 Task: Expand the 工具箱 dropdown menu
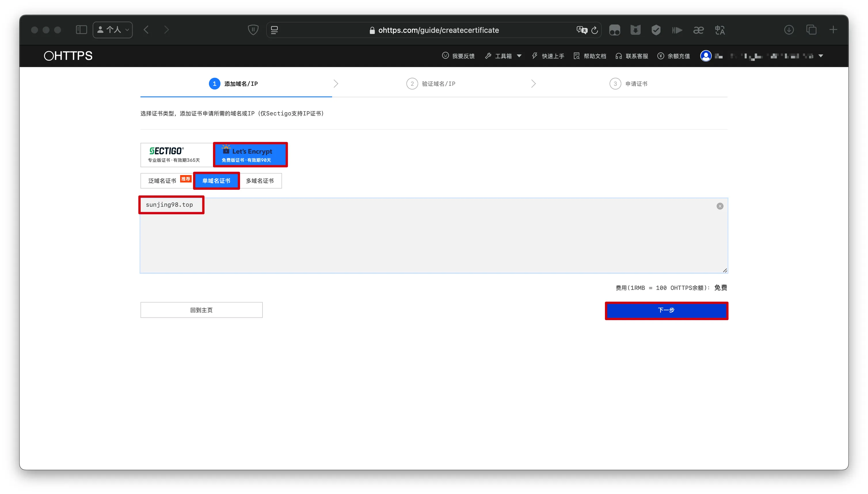point(503,56)
